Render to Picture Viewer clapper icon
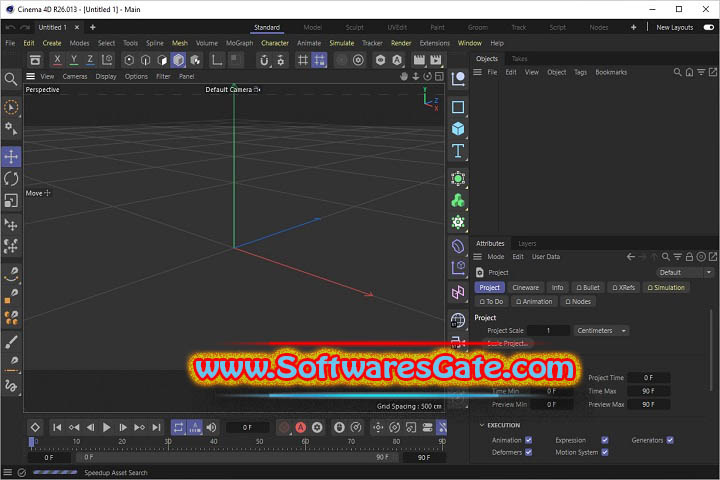The image size is (720, 480). coord(436,60)
